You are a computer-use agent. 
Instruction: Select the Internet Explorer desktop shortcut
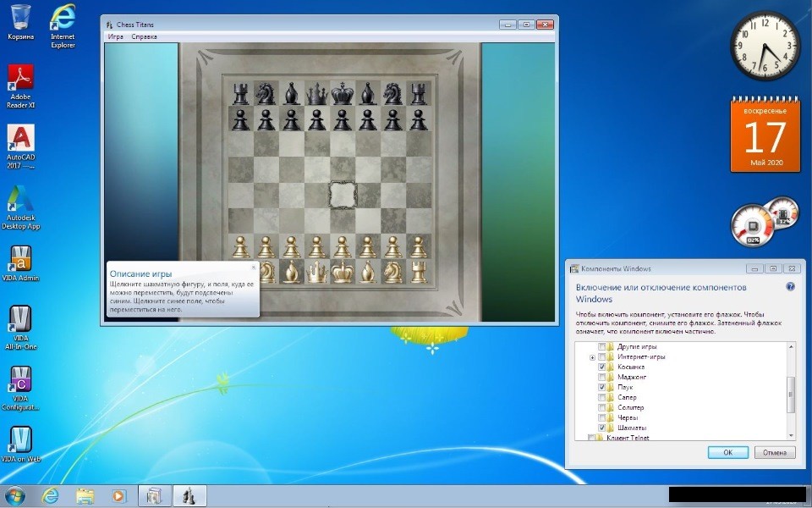click(63, 26)
